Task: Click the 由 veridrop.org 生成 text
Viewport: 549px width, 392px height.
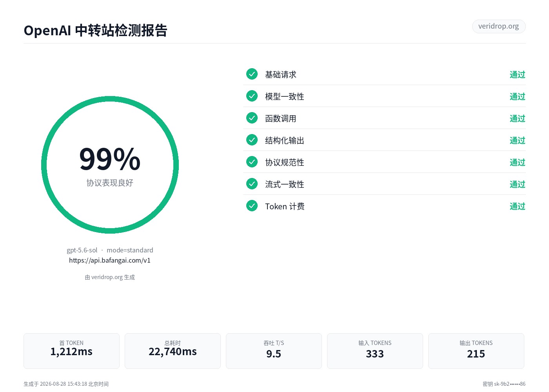Action: pyautogui.click(x=110, y=277)
